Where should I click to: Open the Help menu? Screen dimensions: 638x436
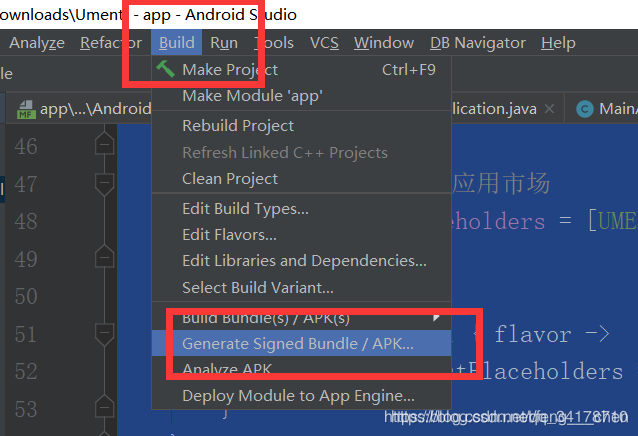(558, 43)
